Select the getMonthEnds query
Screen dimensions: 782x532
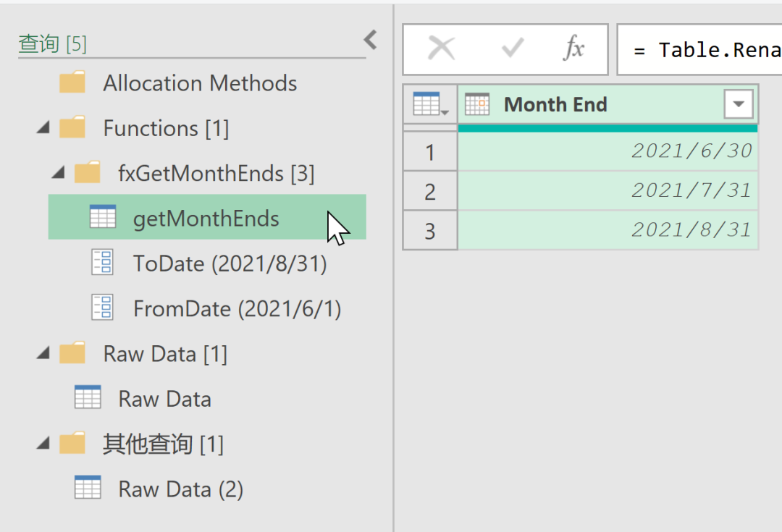[x=206, y=219]
